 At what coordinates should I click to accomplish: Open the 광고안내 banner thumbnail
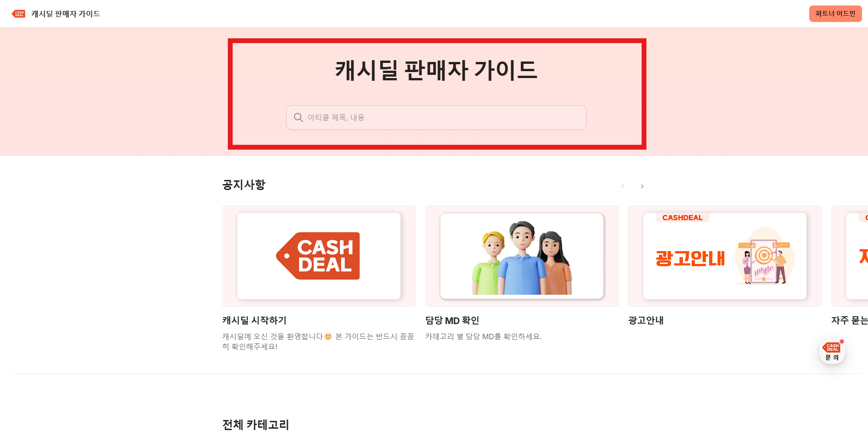725,256
